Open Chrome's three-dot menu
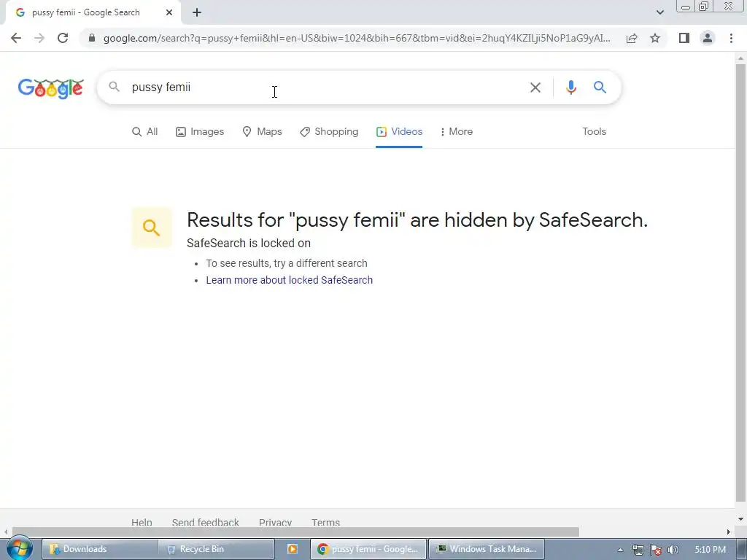This screenshot has width=747, height=560. [731, 38]
